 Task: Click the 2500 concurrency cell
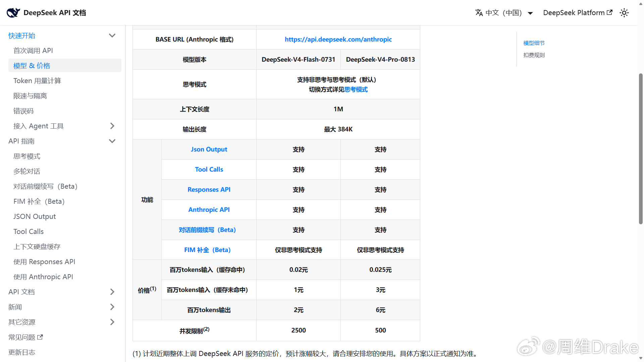pyautogui.click(x=299, y=330)
